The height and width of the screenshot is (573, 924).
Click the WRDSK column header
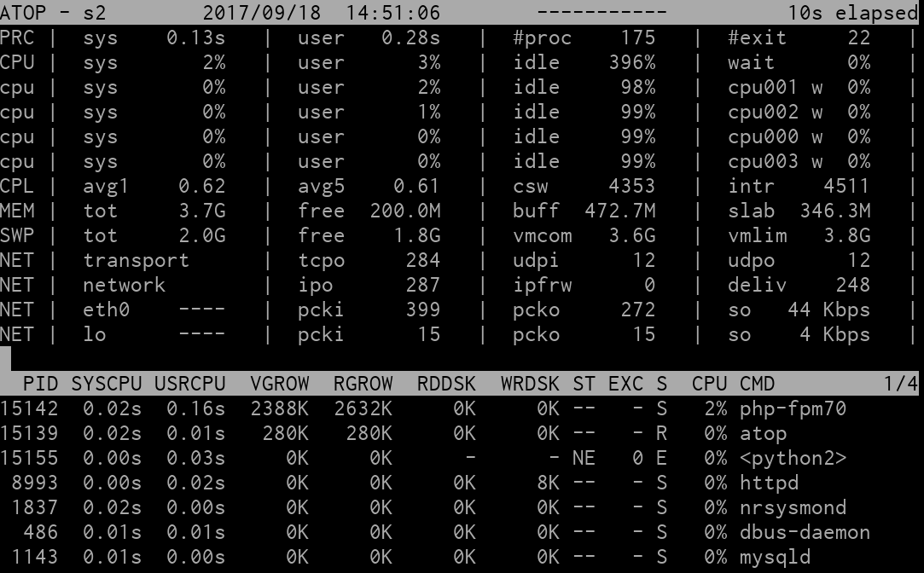(530, 384)
